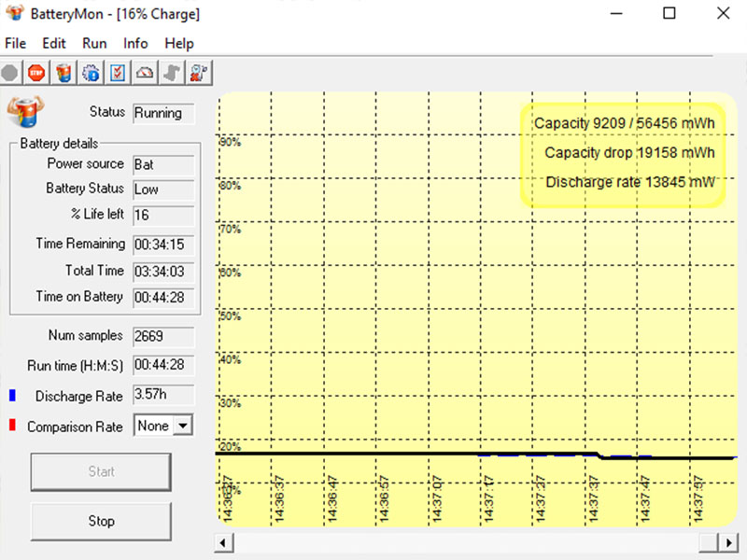Click the Battery Status field showing Low
This screenshot has height=560, width=747.
(163, 189)
